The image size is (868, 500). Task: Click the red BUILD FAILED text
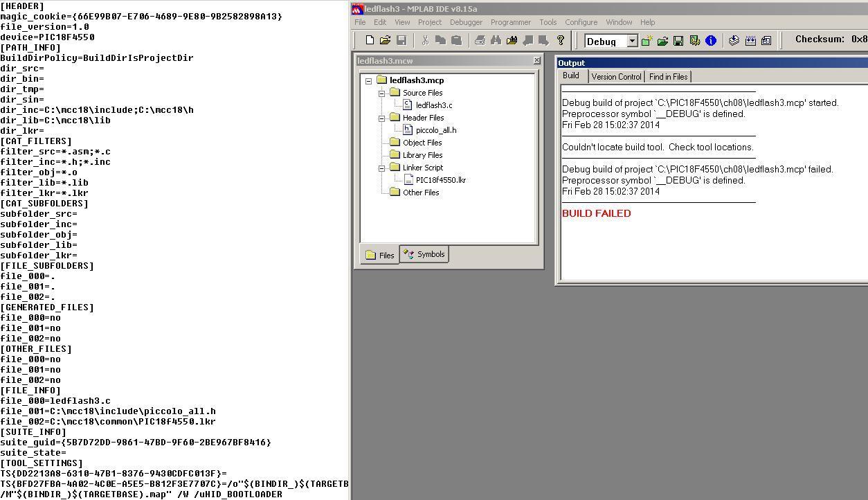[597, 213]
